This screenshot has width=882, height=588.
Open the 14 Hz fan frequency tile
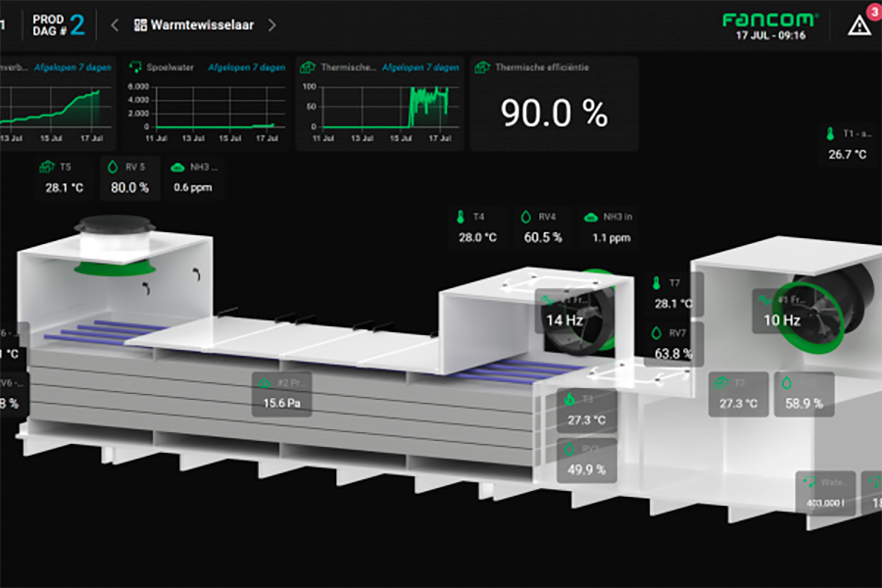click(563, 311)
